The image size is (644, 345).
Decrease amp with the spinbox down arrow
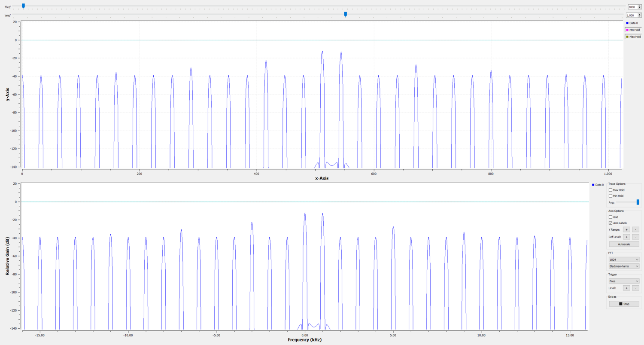pyautogui.click(x=639, y=17)
